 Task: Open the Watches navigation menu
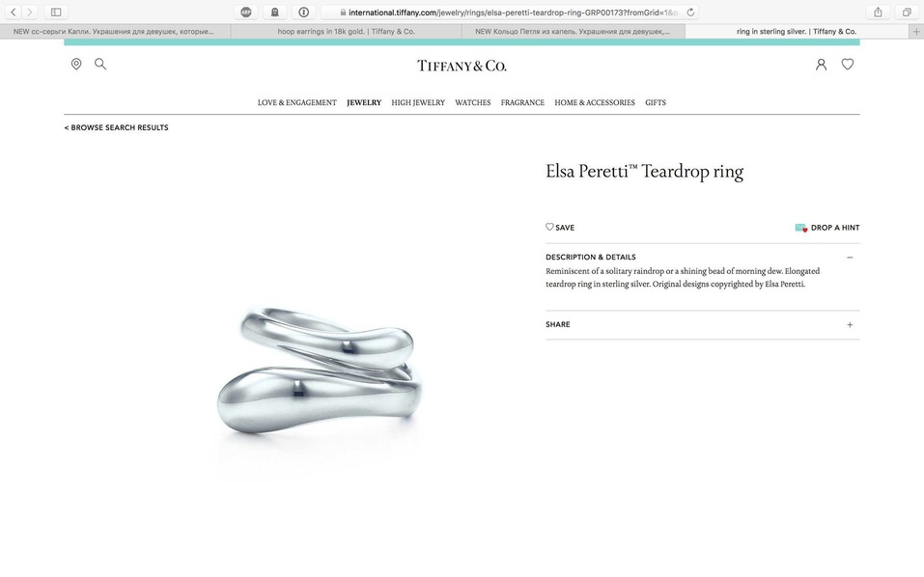pos(472,102)
